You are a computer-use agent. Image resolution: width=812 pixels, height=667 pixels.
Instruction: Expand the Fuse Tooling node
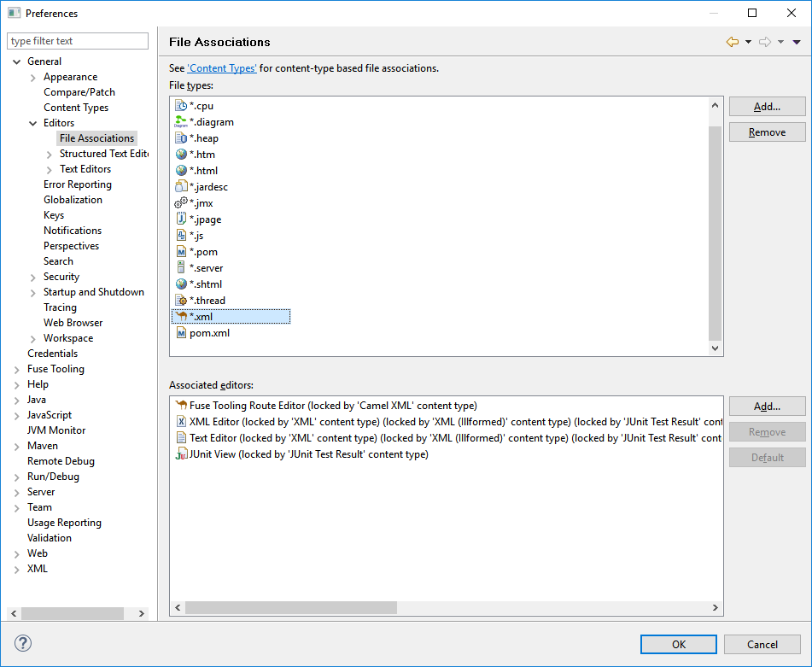coord(16,370)
